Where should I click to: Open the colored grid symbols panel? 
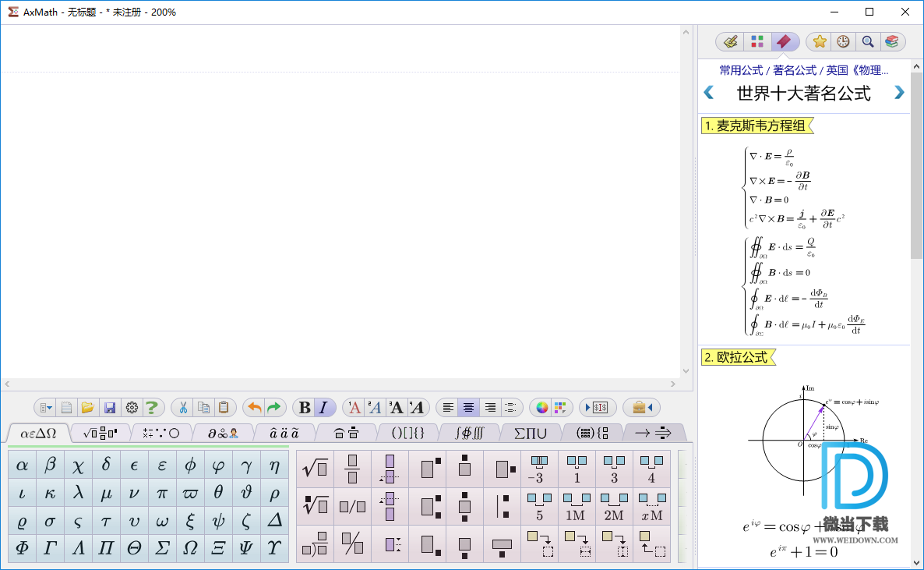tap(757, 41)
